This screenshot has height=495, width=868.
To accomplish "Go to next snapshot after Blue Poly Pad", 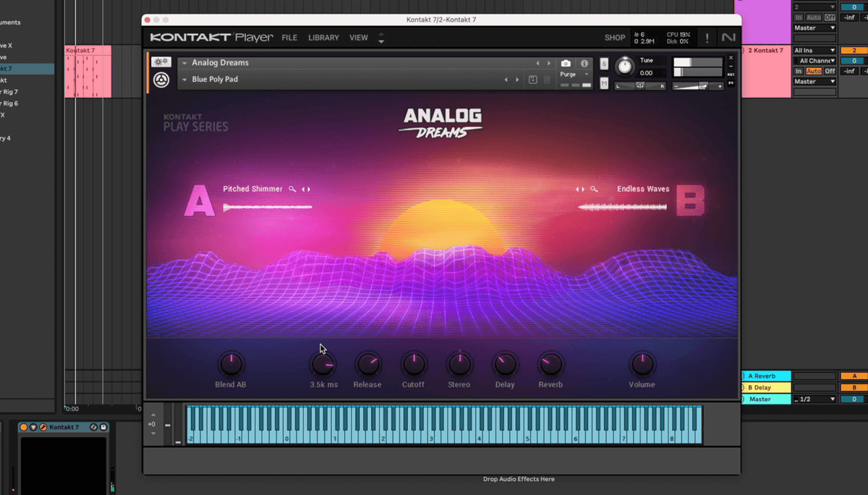I will click(517, 80).
